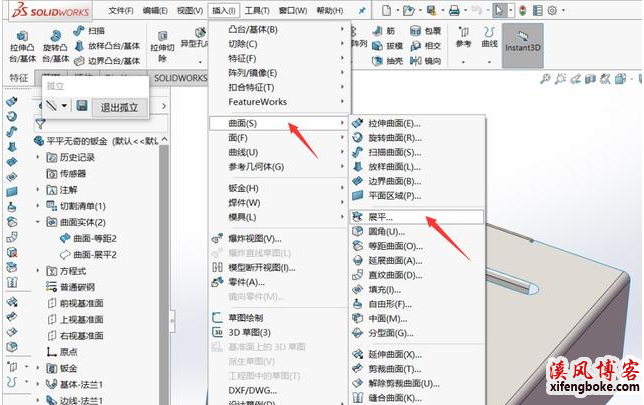
Task: Select 普通碳钢 material in tree
Action: [70, 287]
